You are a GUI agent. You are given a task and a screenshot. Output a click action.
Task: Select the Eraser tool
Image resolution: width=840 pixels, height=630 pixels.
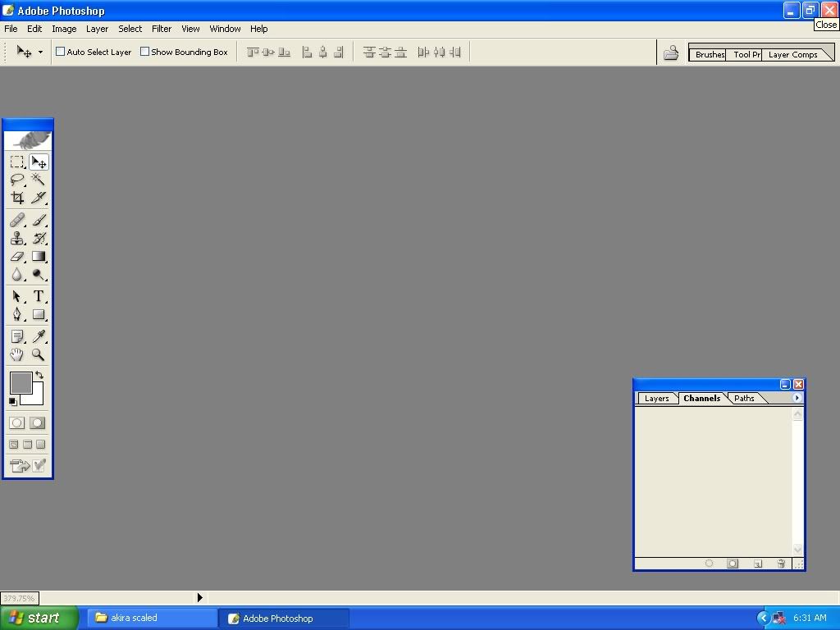(x=16, y=257)
